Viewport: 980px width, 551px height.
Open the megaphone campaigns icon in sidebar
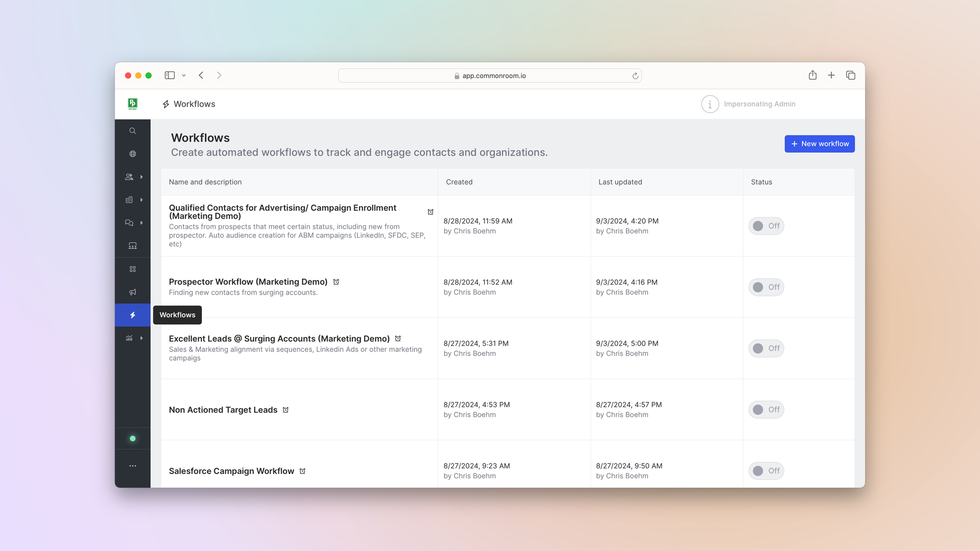tap(133, 292)
